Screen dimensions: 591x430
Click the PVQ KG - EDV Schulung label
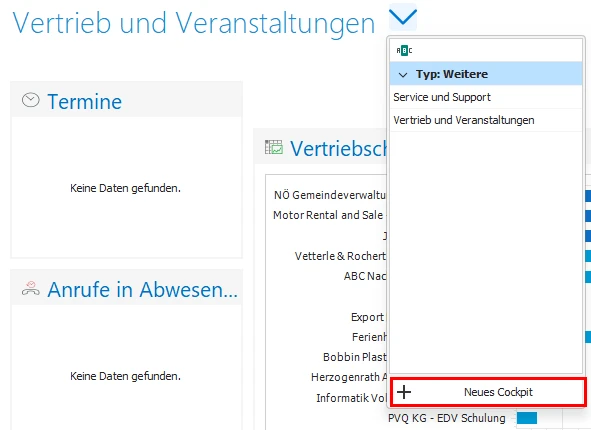coord(447,418)
